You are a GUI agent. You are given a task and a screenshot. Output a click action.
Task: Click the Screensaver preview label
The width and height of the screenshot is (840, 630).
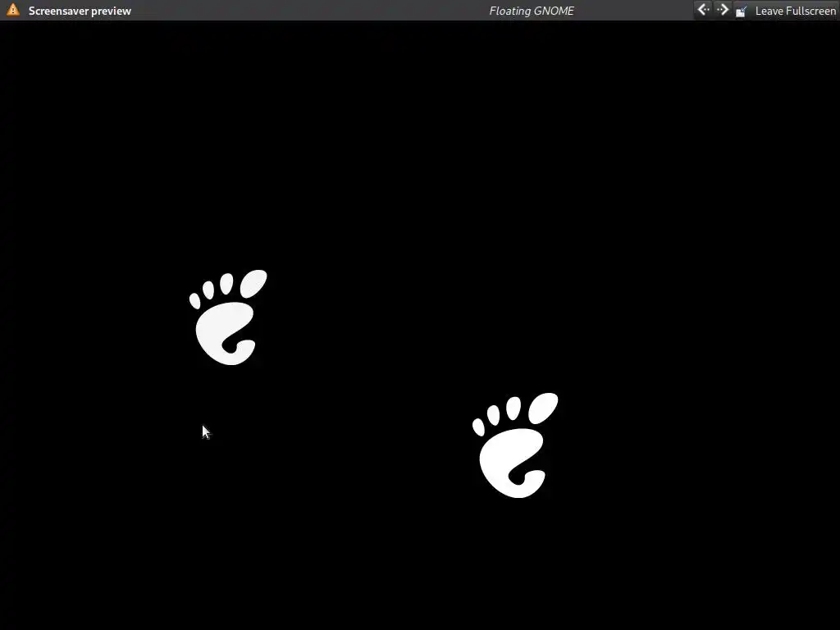coord(80,11)
